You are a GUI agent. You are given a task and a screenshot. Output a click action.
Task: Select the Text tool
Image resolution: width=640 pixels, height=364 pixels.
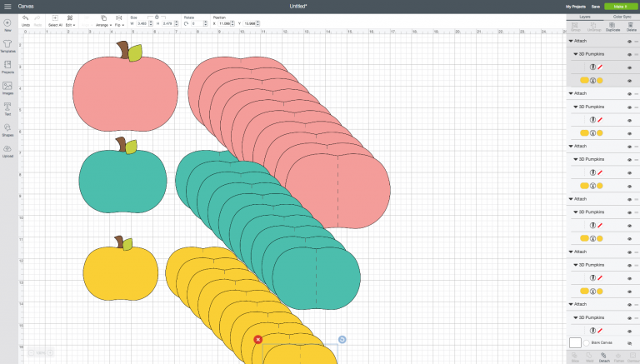(7, 108)
